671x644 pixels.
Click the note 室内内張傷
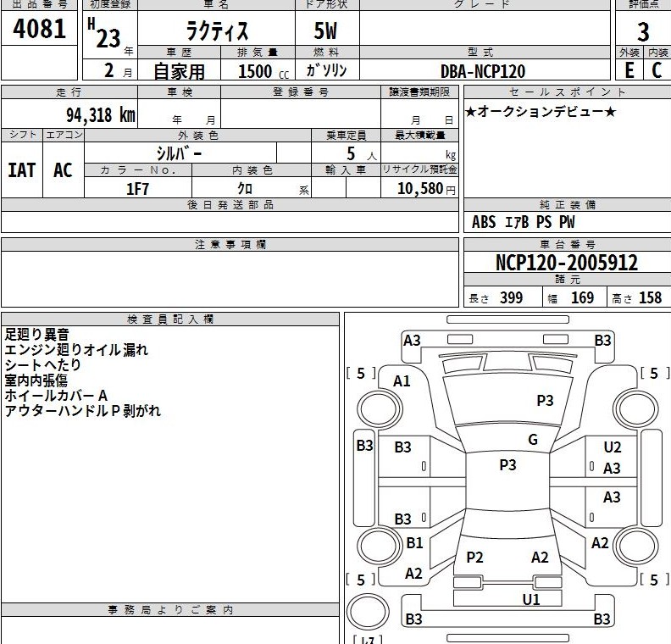36,380
